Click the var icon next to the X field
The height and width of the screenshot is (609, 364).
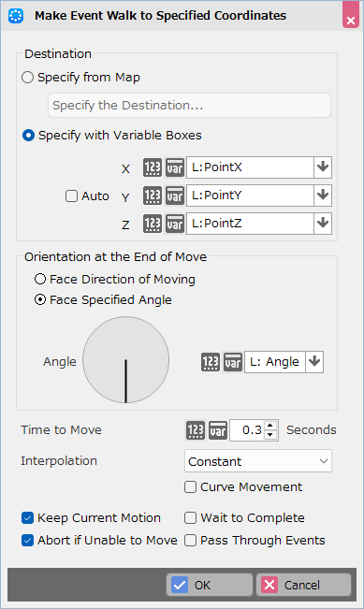pyautogui.click(x=175, y=167)
